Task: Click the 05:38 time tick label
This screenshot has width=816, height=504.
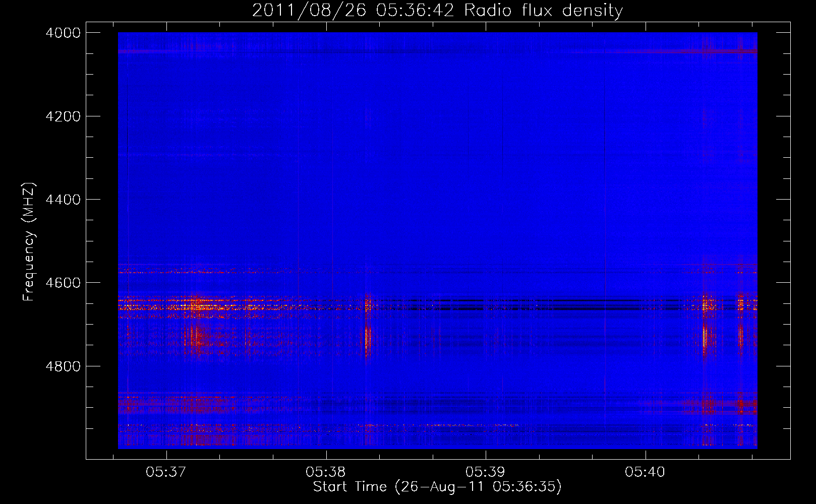Action: coord(326,472)
